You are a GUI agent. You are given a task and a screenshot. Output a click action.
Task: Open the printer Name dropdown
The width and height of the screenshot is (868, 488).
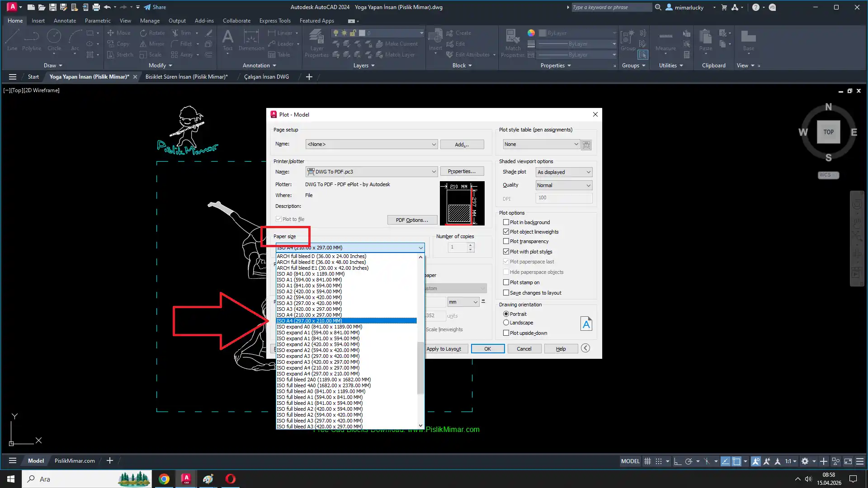[x=433, y=172]
